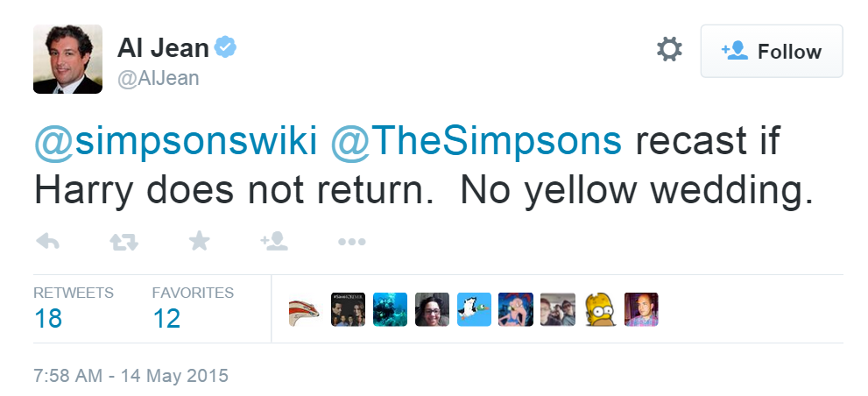Open the three-dots more options menu
This screenshot has height=396, width=868.
coord(350,242)
